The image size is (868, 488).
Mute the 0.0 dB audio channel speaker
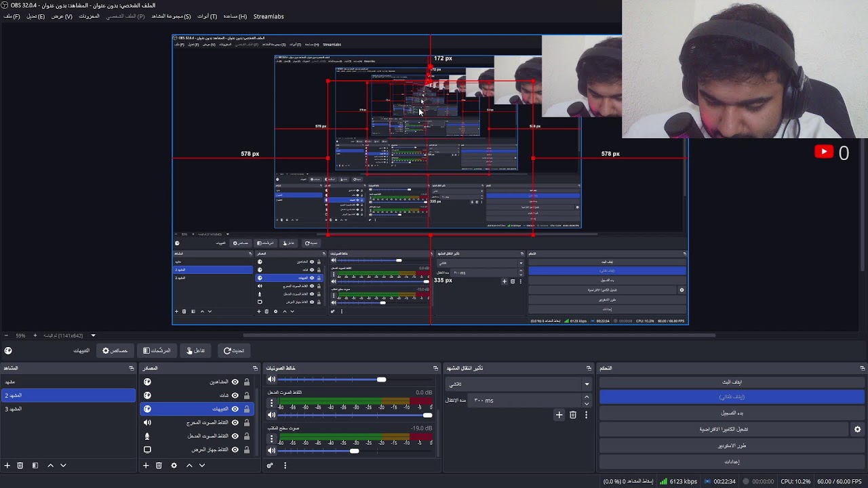[x=272, y=415]
